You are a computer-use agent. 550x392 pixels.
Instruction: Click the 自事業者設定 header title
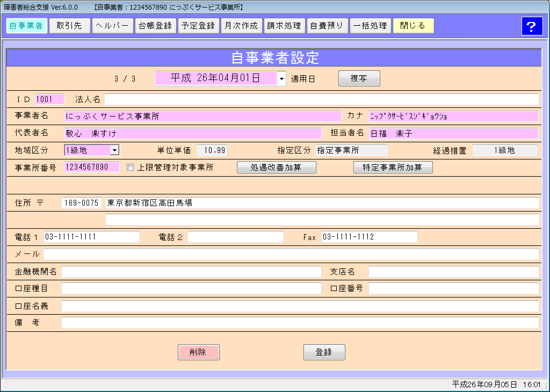tap(275, 58)
